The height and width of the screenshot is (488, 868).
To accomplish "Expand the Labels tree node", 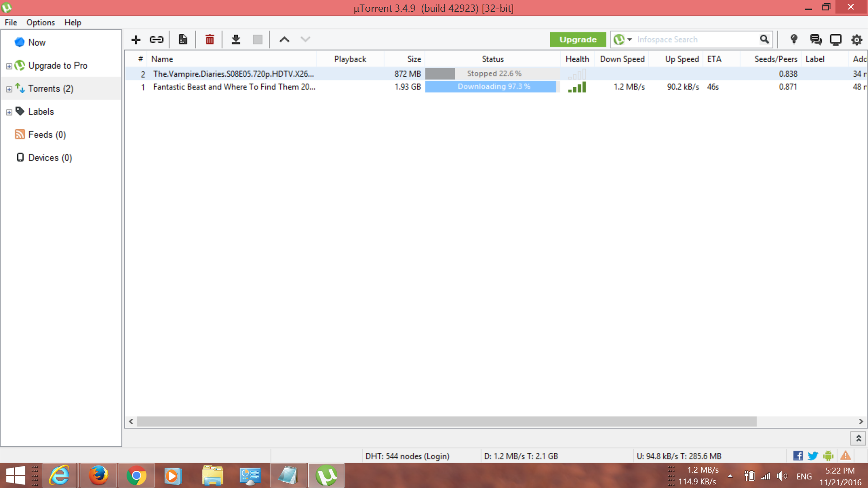I will tap(9, 112).
